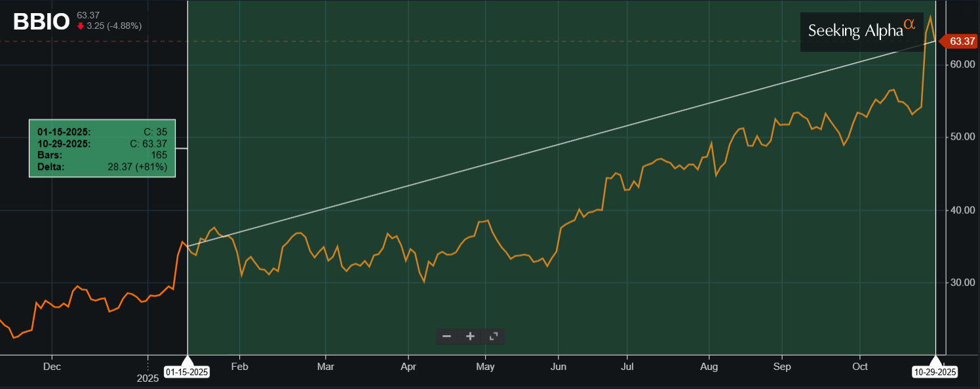
Task: Click the BBIO ticker symbol header
Action: [x=41, y=21]
